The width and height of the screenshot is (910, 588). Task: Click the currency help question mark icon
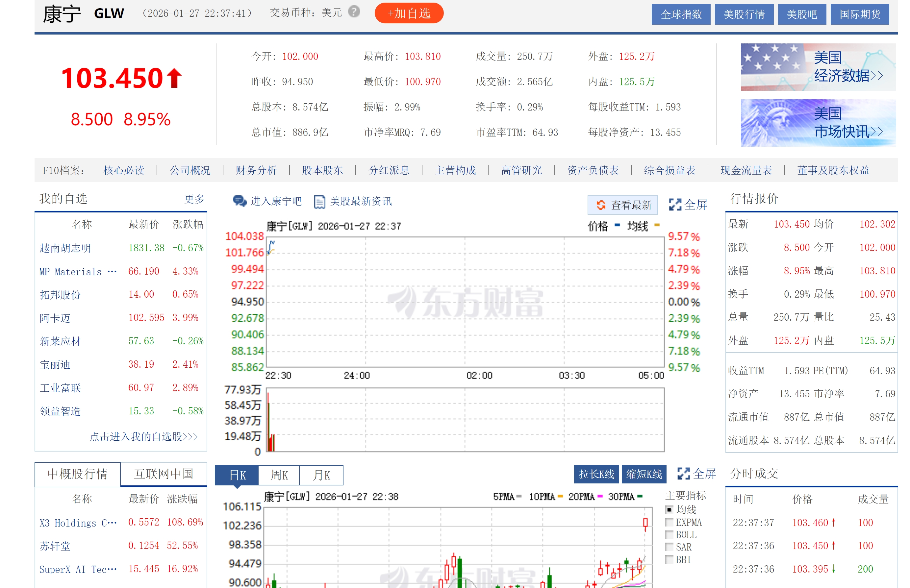point(354,12)
